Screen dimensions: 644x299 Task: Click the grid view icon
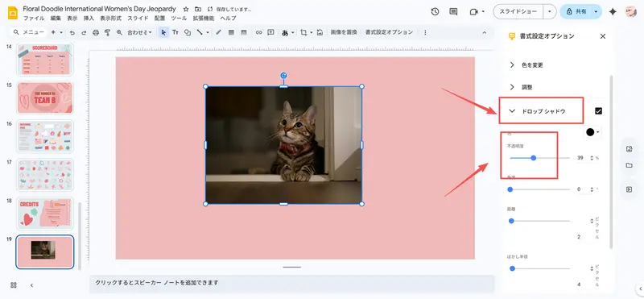[x=13, y=285]
